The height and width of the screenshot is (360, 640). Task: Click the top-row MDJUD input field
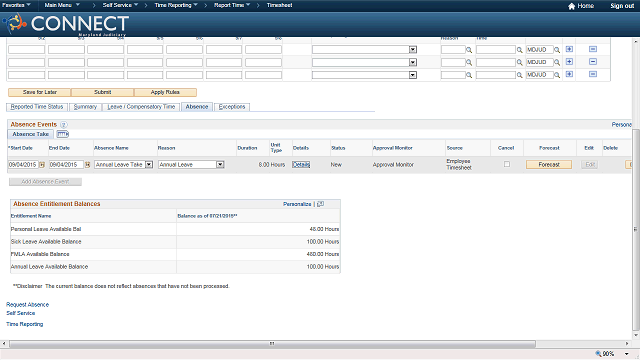point(539,50)
